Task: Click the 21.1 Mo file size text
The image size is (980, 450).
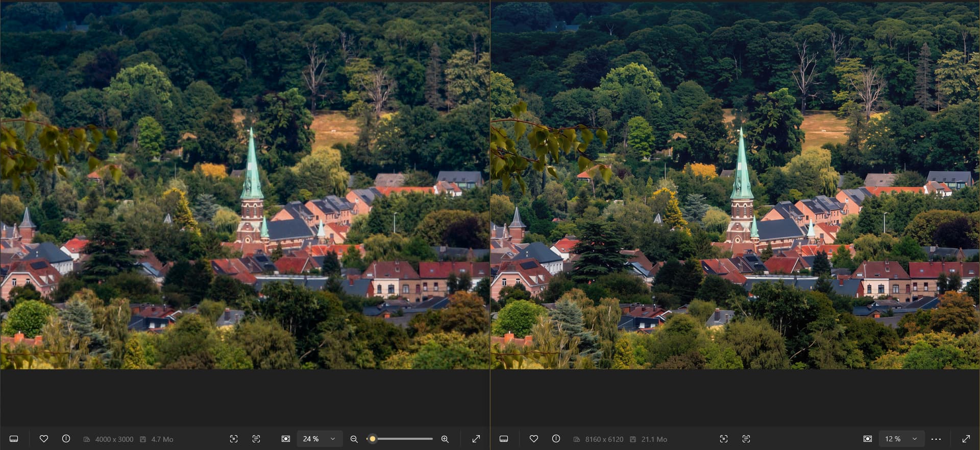Action: 654,439
